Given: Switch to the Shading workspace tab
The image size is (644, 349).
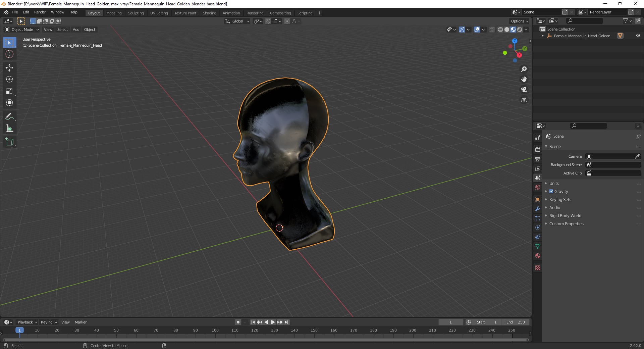Looking at the screenshot, I should pyautogui.click(x=209, y=13).
